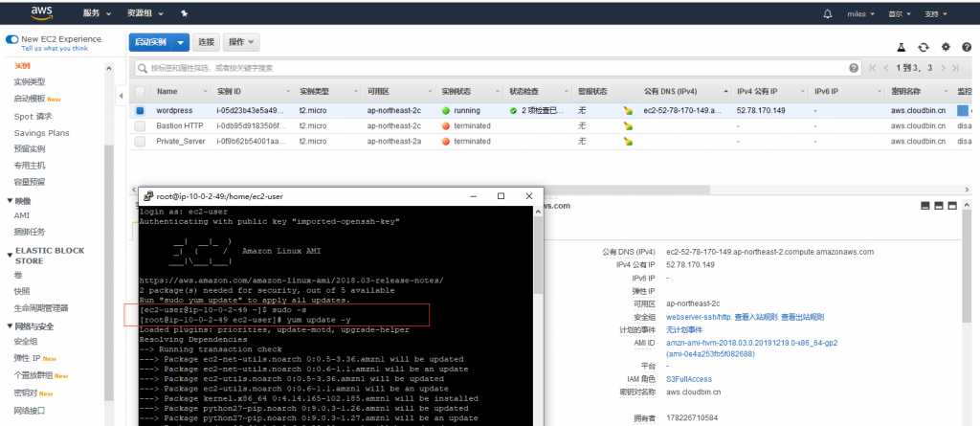Open the experiments flask icon
The height and width of the screenshot is (426, 980).
tap(902, 47)
